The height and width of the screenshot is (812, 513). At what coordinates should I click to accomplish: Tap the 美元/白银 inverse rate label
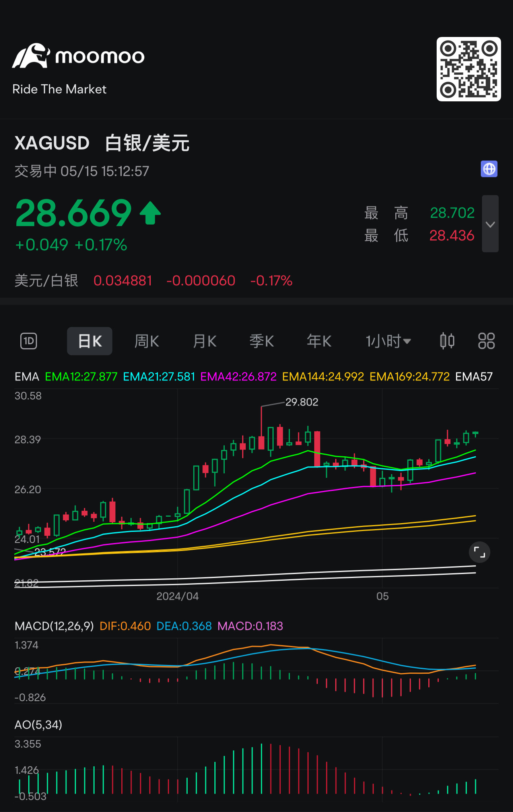[47, 281]
